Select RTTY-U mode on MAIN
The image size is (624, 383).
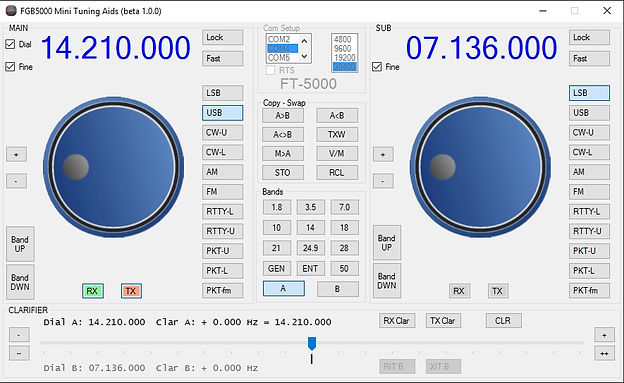[x=222, y=231]
